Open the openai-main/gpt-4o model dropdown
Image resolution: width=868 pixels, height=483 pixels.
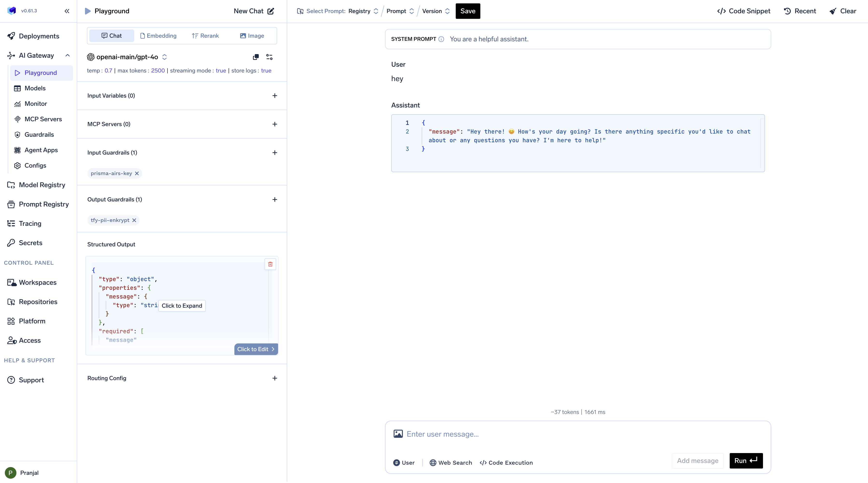coord(127,57)
